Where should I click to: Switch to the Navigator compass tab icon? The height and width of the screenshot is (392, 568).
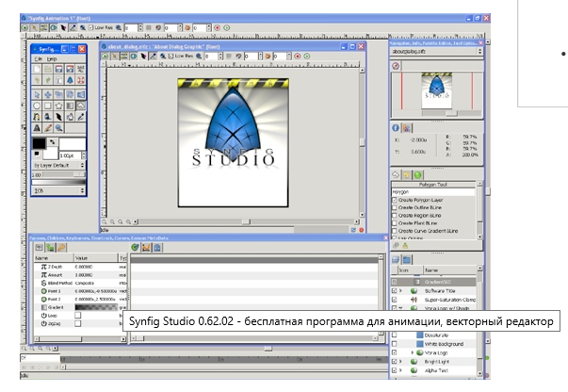[x=396, y=66]
